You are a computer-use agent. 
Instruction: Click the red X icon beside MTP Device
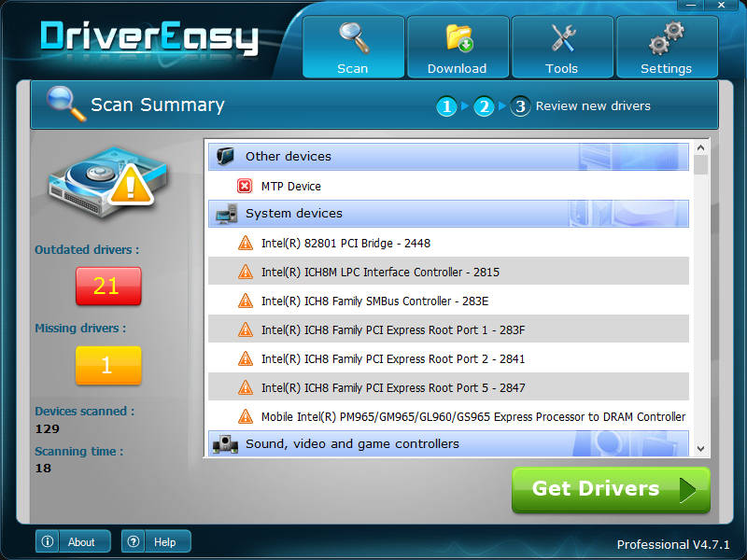point(245,186)
